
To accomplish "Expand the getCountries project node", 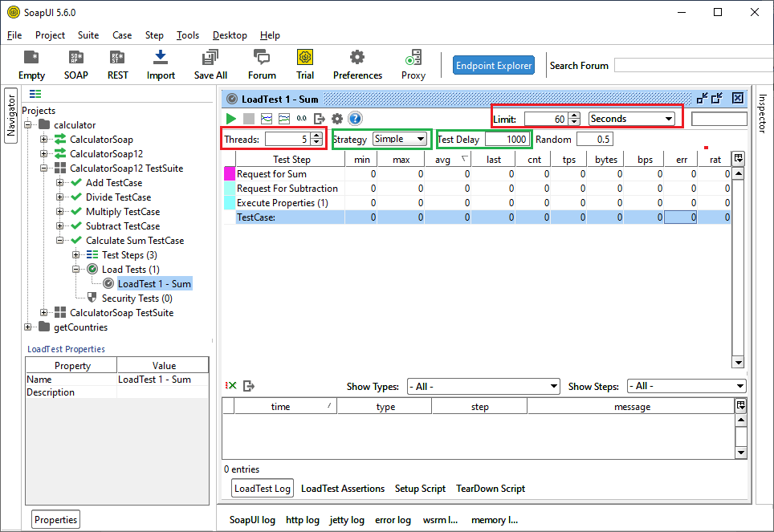I will click(27, 327).
